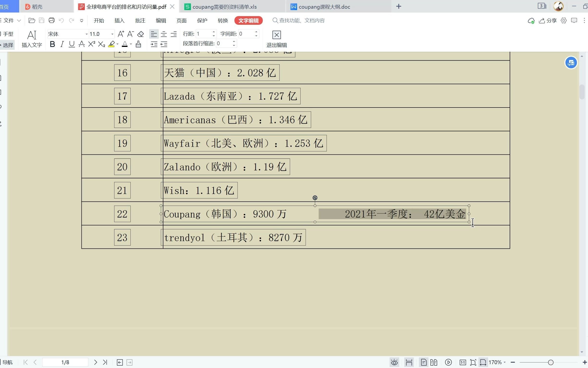
Task: Open the font size dropdown
Action: pos(112,34)
